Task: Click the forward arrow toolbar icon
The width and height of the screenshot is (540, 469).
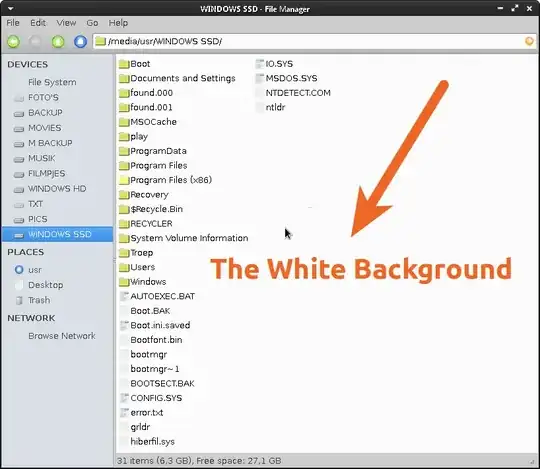Action: coord(35,42)
